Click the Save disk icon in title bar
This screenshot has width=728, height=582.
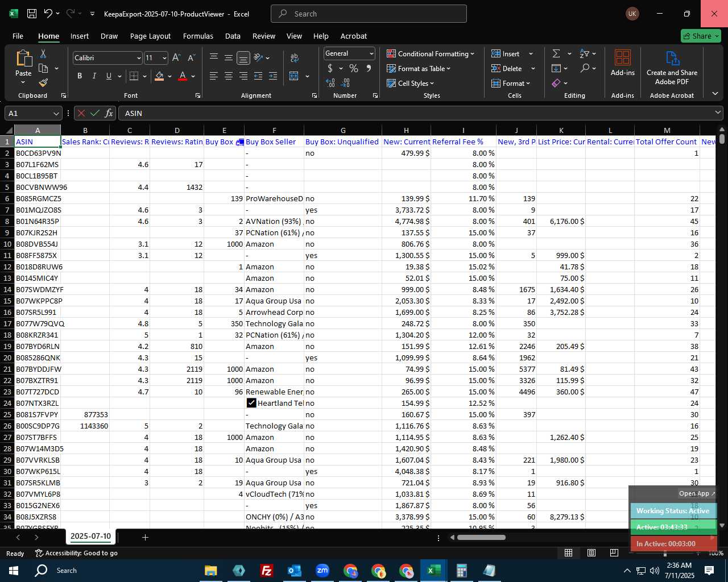tap(32, 14)
